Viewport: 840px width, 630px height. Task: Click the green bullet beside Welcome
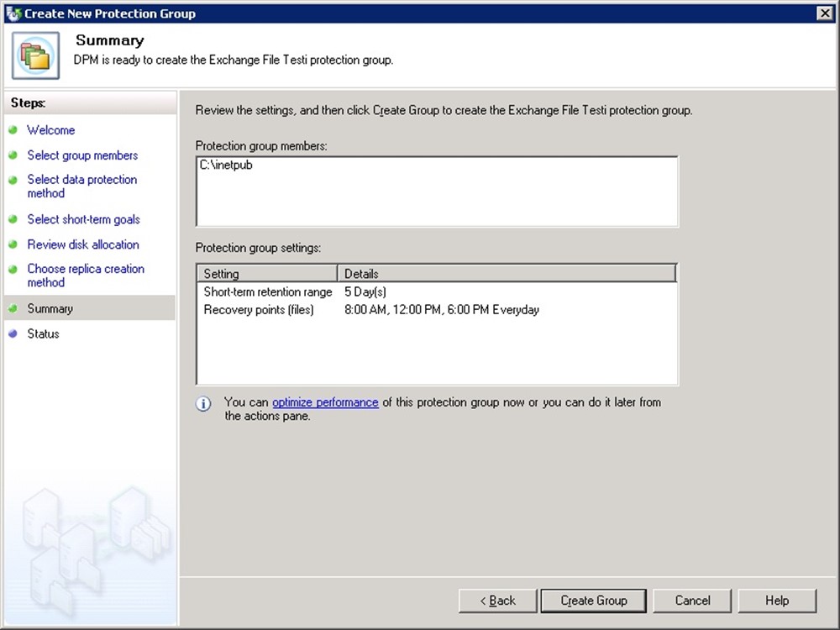point(13,130)
